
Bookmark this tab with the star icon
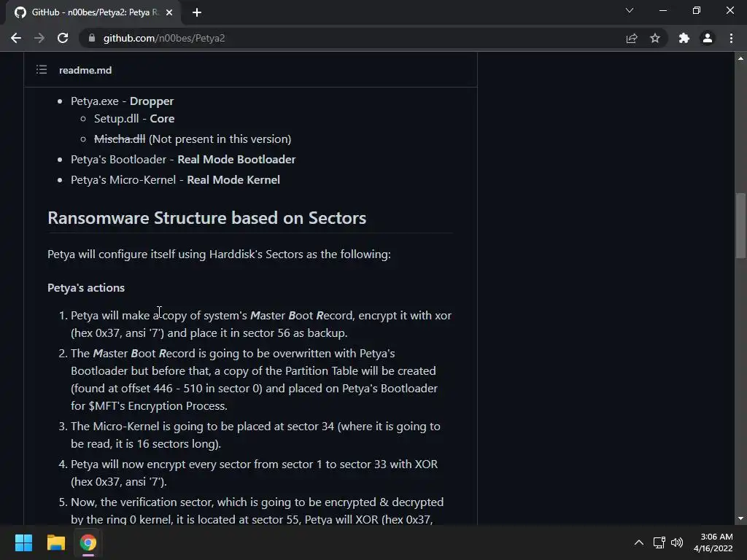[655, 38]
